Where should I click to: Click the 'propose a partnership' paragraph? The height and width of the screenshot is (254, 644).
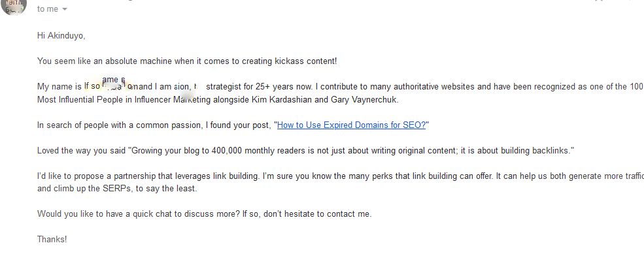tap(341, 183)
